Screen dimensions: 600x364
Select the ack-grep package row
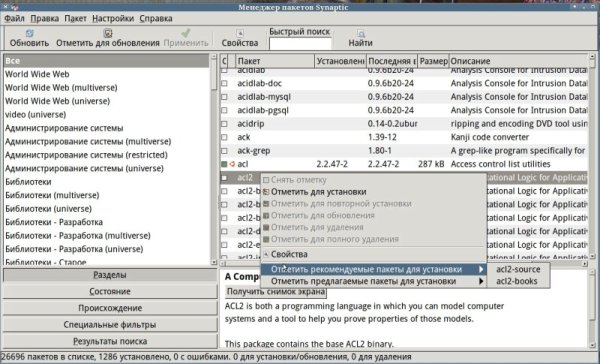pyautogui.click(x=404, y=151)
